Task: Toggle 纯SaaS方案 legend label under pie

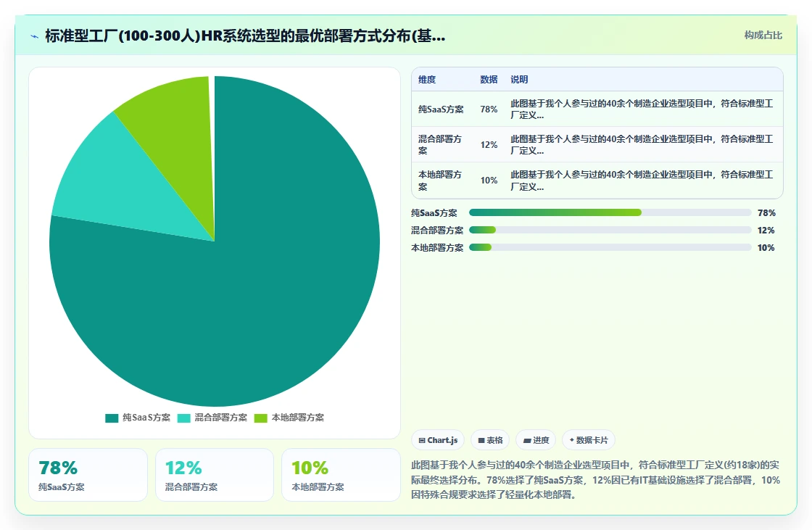Action: pyautogui.click(x=146, y=418)
